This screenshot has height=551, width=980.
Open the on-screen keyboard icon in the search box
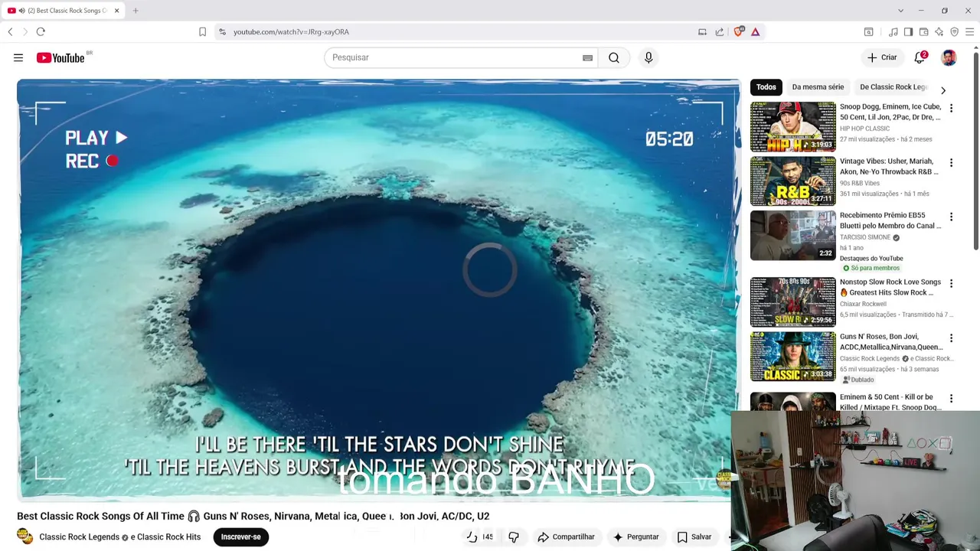point(587,58)
